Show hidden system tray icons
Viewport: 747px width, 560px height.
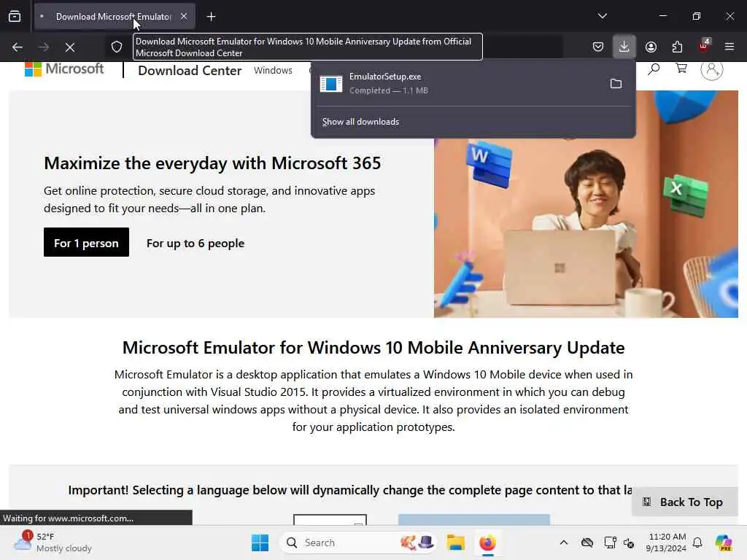point(564,542)
